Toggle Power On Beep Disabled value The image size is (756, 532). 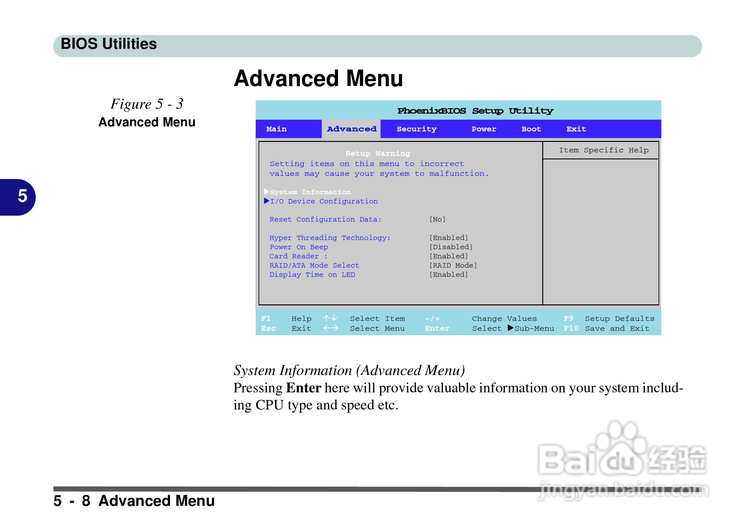(x=450, y=247)
